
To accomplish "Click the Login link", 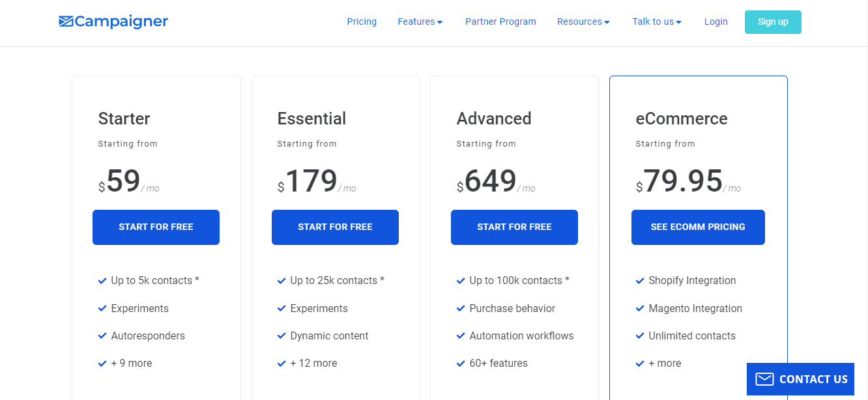I will pyautogui.click(x=716, y=21).
